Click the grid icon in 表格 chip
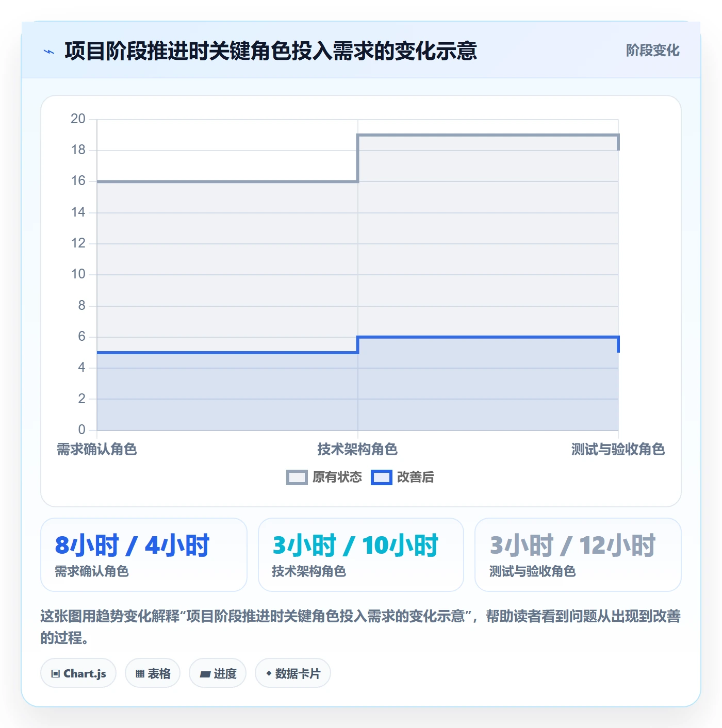Image resolution: width=722 pixels, height=728 pixels. pos(140,674)
